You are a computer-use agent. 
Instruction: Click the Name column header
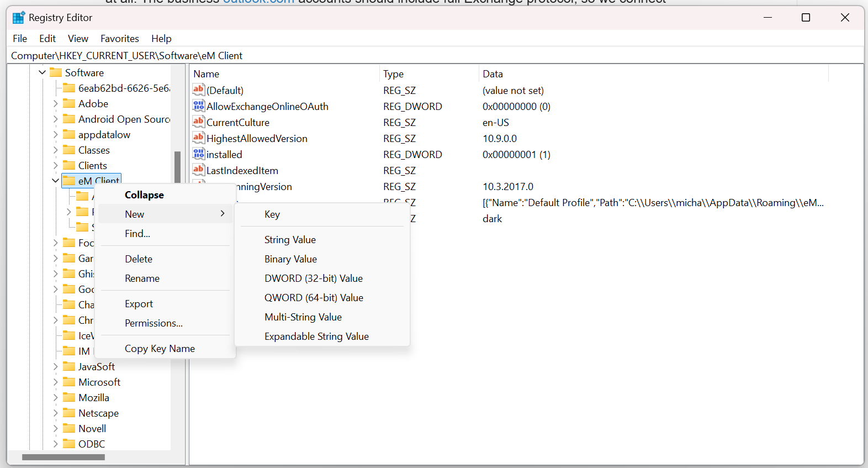pos(284,74)
